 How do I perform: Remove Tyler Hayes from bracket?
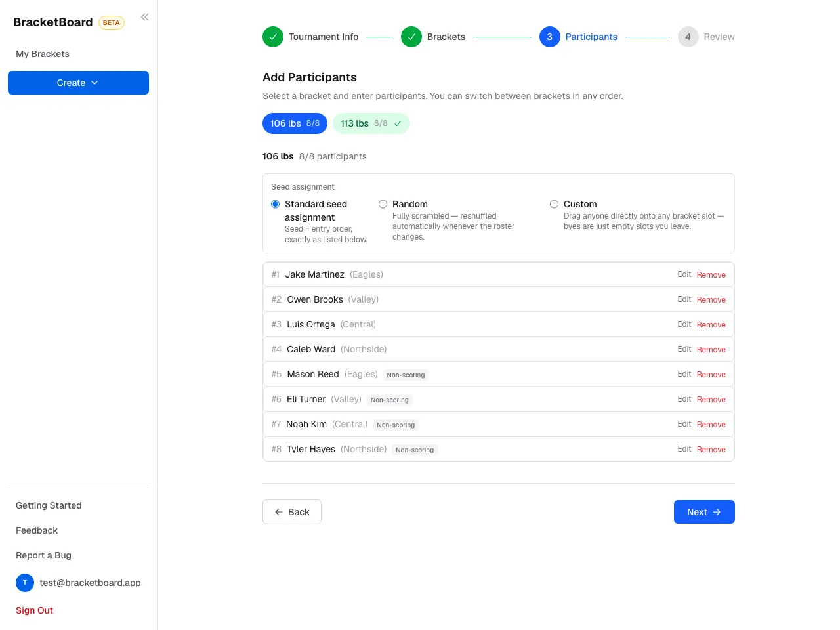click(x=711, y=450)
